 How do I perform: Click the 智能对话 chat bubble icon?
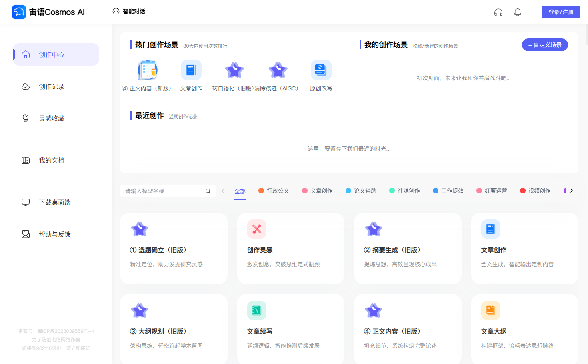point(116,11)
